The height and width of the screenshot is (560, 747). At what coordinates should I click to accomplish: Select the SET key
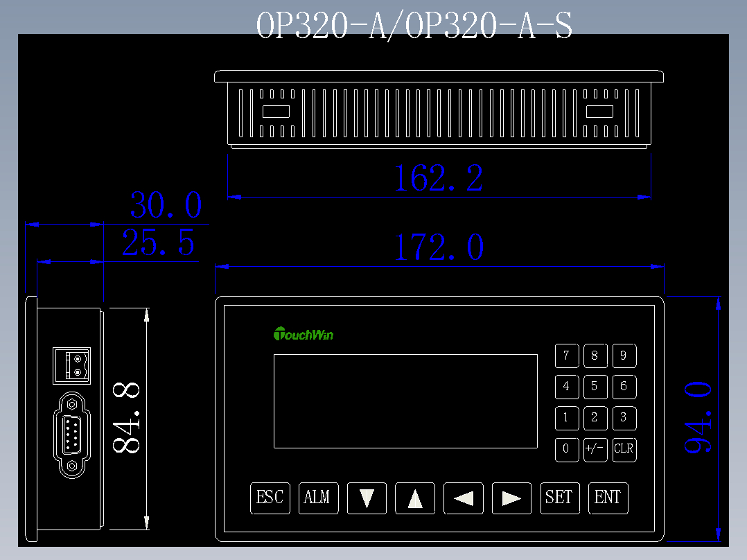560,498
